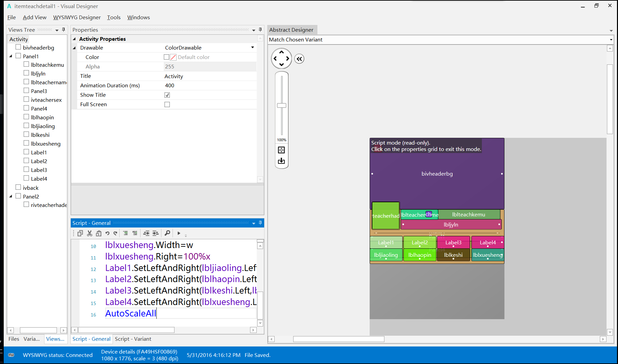This screenshot has height=364, width=618.
Task: Click the Copy icon in script toolbar
Action: click(x=80, y=233)
